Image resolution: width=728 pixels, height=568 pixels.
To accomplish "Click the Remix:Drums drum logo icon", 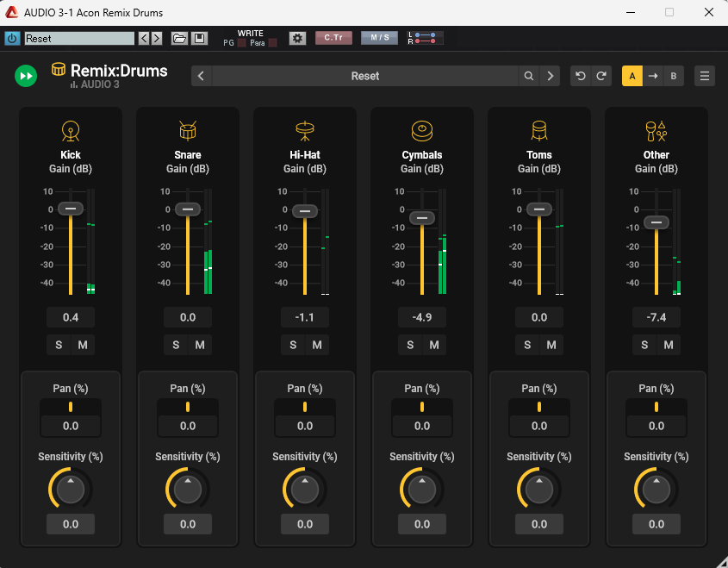I will click(x=59, y=69).
